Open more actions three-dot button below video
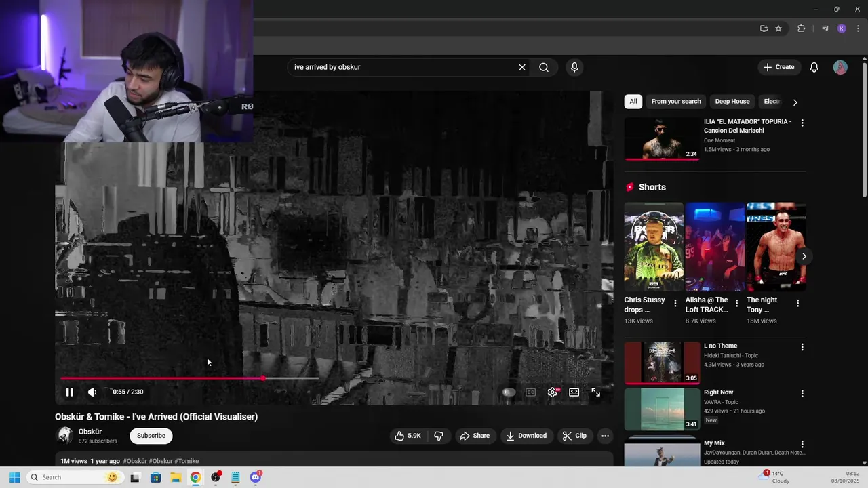Image resolution: width=868 pixels, height=488 pixels. coord(606,436)
